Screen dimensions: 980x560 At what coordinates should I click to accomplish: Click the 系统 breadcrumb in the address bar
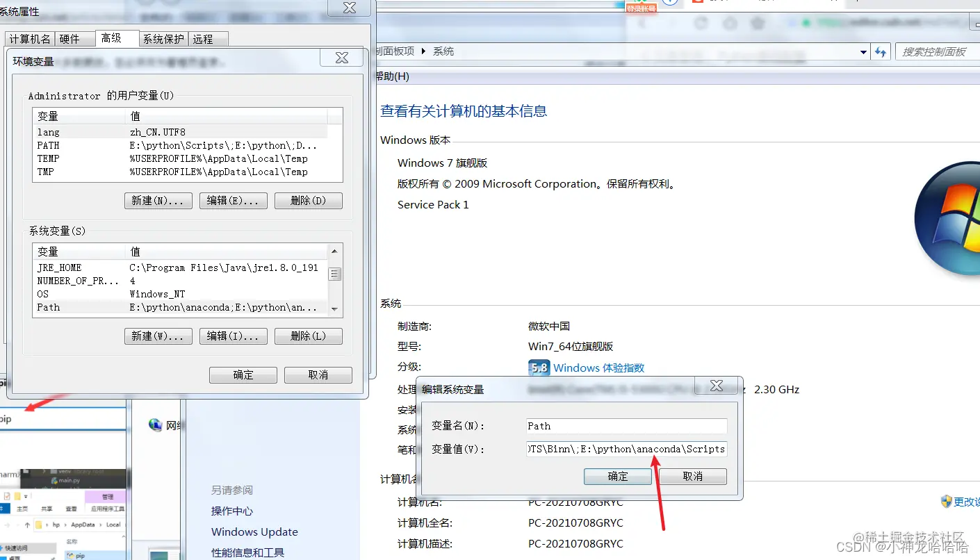tap(443, 51)
